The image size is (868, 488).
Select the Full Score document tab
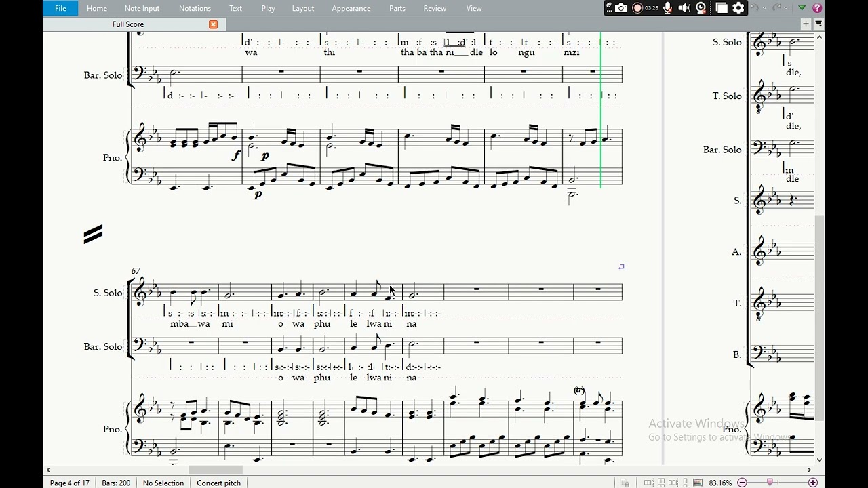point(128,24)
